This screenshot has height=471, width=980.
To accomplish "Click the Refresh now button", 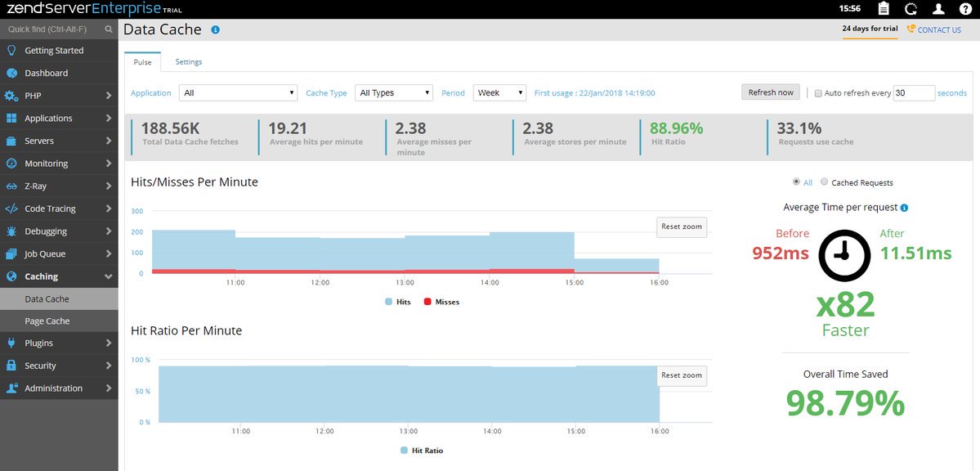I will tap(771, 92).
